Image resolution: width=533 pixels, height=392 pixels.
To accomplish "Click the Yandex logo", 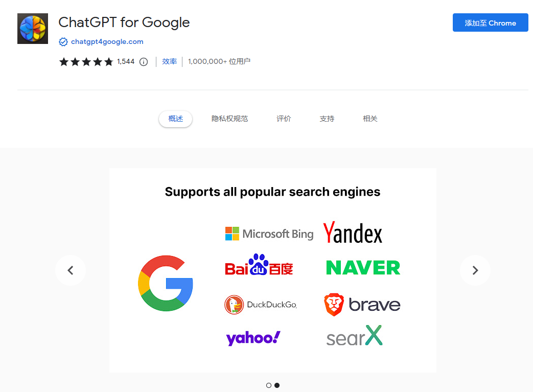I will [x=352, y=233].
